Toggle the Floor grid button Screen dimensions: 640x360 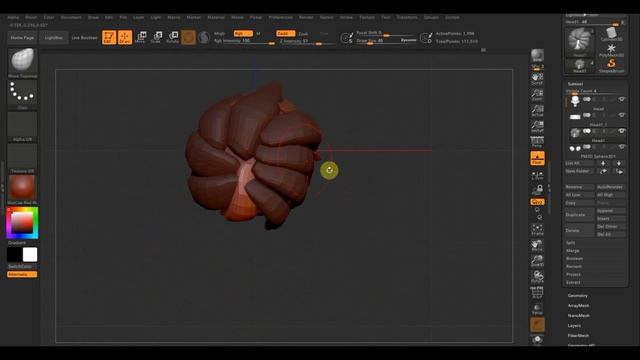tap(537, 158)
